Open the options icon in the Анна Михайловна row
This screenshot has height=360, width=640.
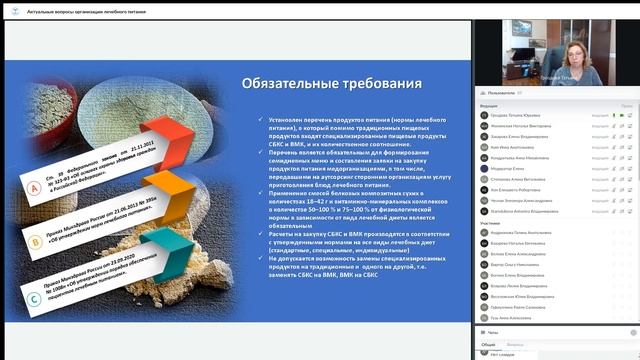pyautogui.click(x=630, y=158)
